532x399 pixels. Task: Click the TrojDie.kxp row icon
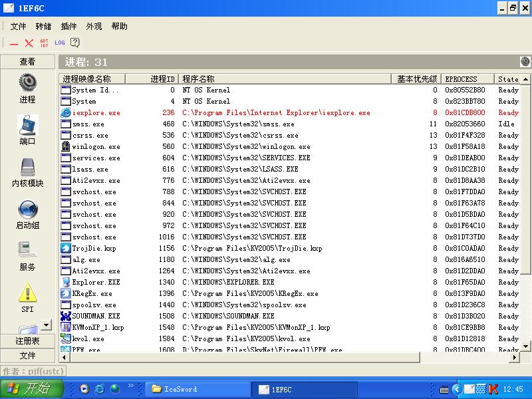65,248
